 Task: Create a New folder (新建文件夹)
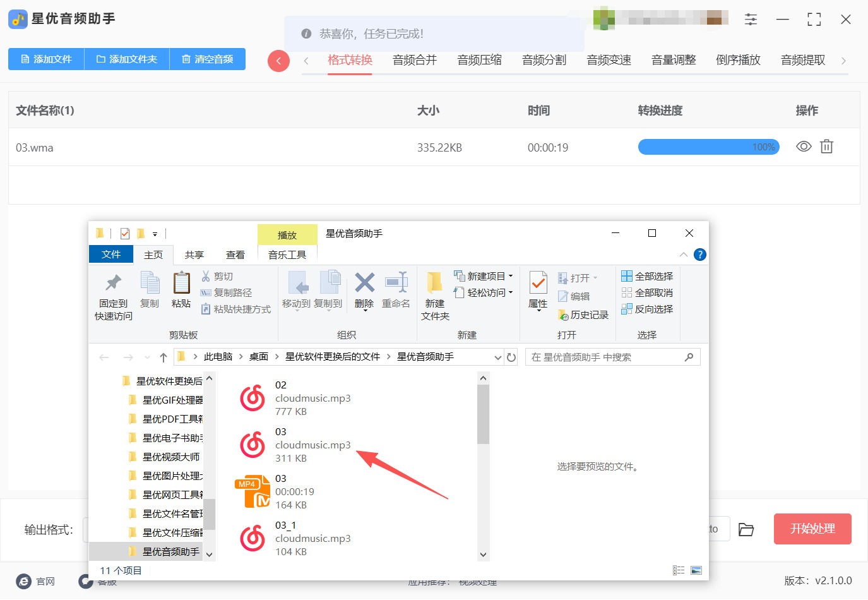[x=435, y=297]
